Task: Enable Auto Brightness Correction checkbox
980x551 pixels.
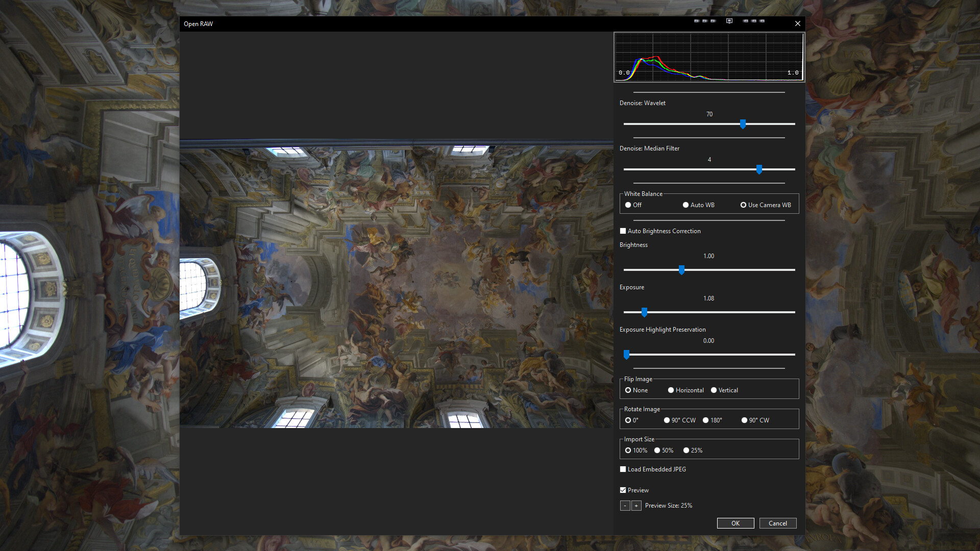Action: pyautogui.click(x=660, y=231)
